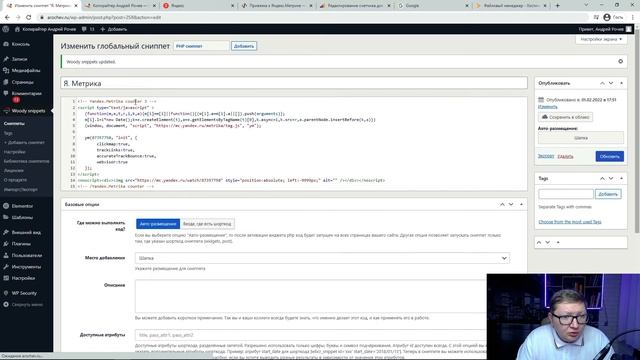Move Опубликовать panel down with arrow
The image size is (640, 360).
(x=611, y=83)
